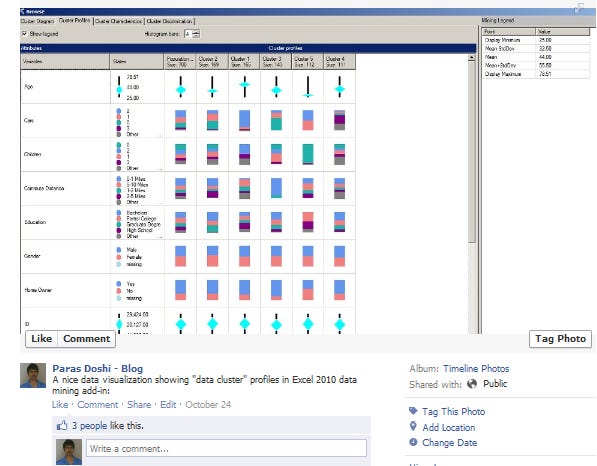The image size is (597, 466).
Task: Click the October 24 timestamp
Action: pos(208,404)
